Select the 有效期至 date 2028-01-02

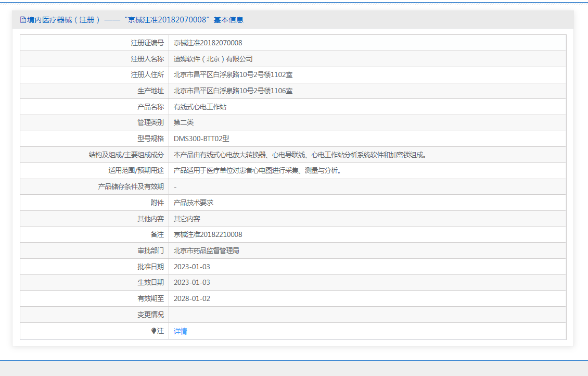[191, 298]
